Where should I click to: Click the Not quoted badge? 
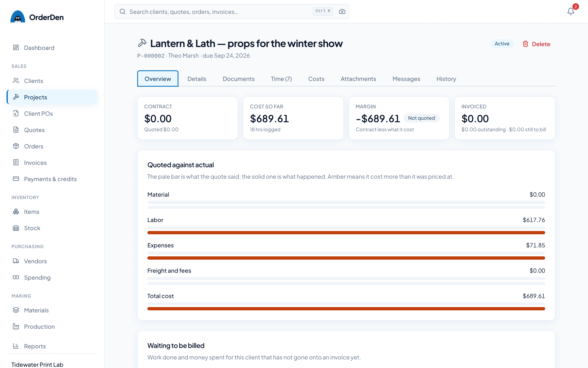coord(421,118)
